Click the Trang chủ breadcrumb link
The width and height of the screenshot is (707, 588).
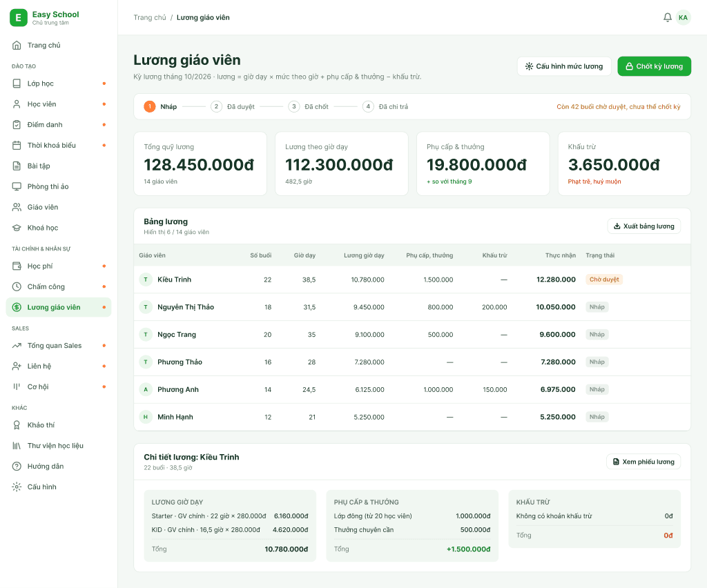coord(150,17)
